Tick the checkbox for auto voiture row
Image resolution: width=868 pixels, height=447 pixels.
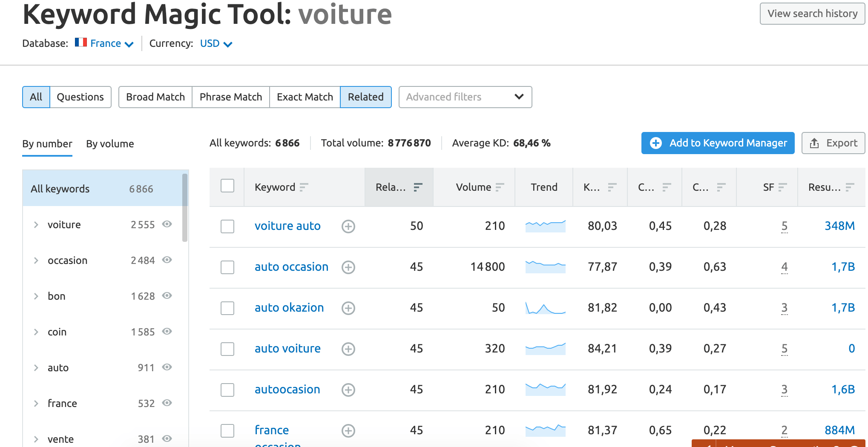click(227, 349)
